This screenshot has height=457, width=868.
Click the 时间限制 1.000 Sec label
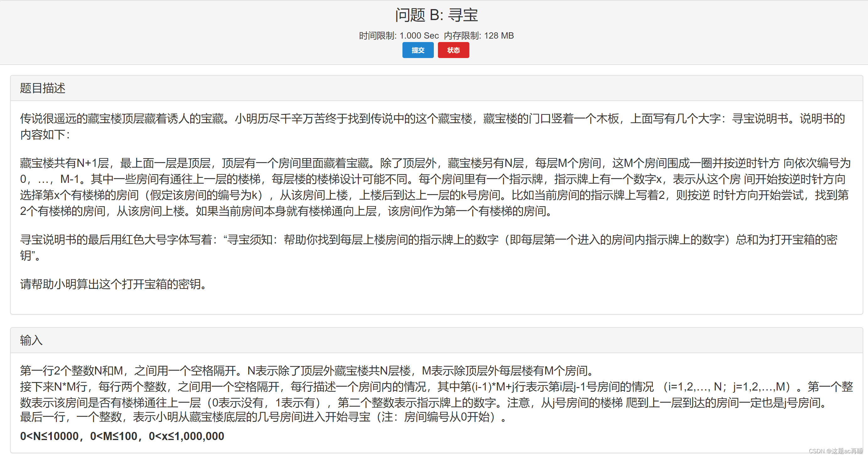pos(399,36)
